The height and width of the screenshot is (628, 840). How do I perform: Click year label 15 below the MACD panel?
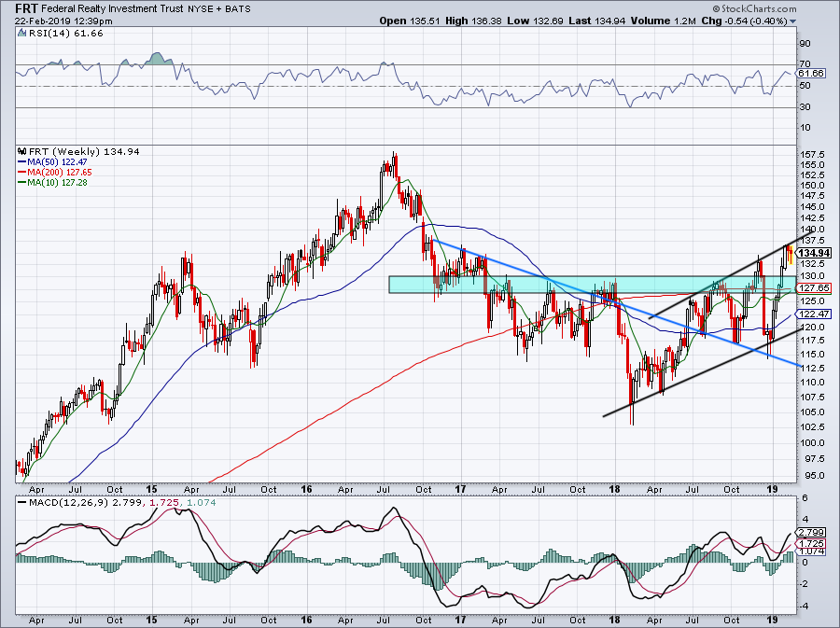(x=151, y=621)
